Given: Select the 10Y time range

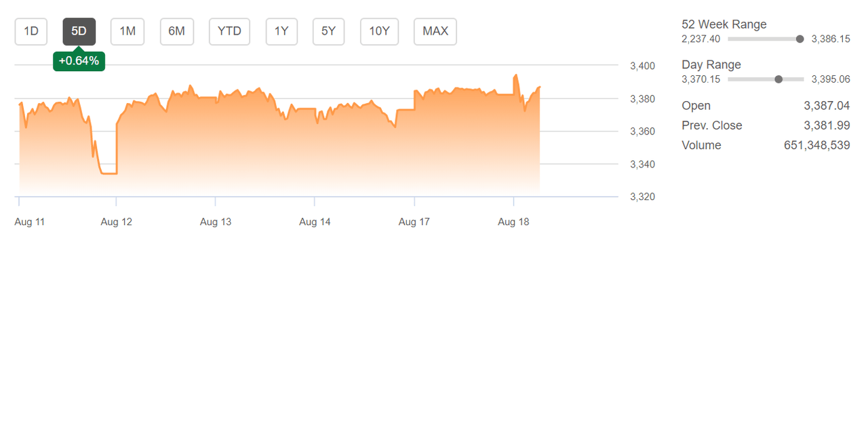Looking at the screenshot, I should click(x=379, y=31).
